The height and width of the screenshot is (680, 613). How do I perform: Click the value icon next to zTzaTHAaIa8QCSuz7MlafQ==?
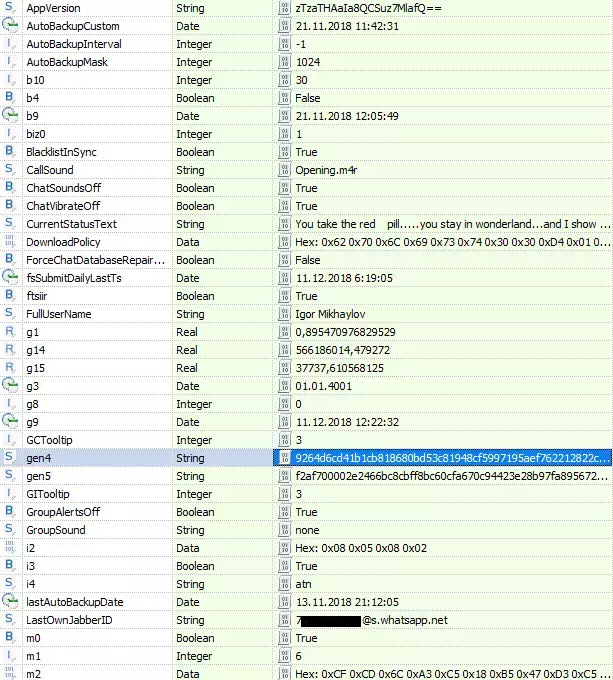pos(284,8)
